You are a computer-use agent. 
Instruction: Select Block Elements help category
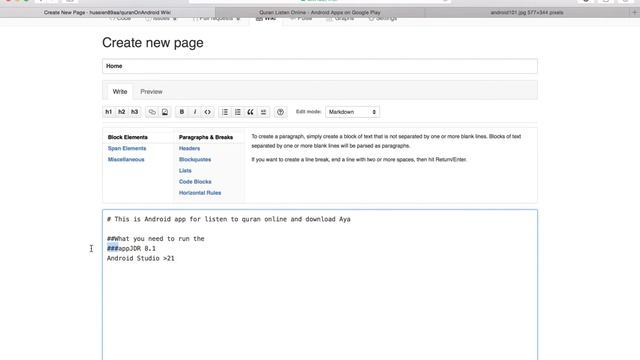(x=128, y=137)
